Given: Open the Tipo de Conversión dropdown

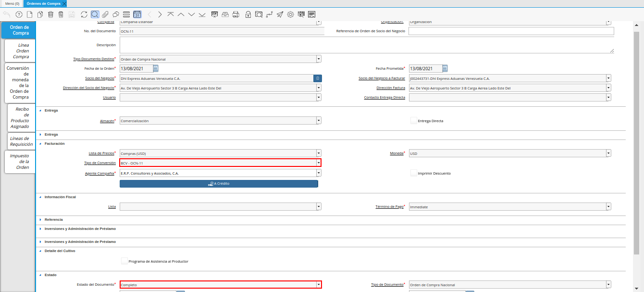Looking at the screenshot, I should pos(318,163).
